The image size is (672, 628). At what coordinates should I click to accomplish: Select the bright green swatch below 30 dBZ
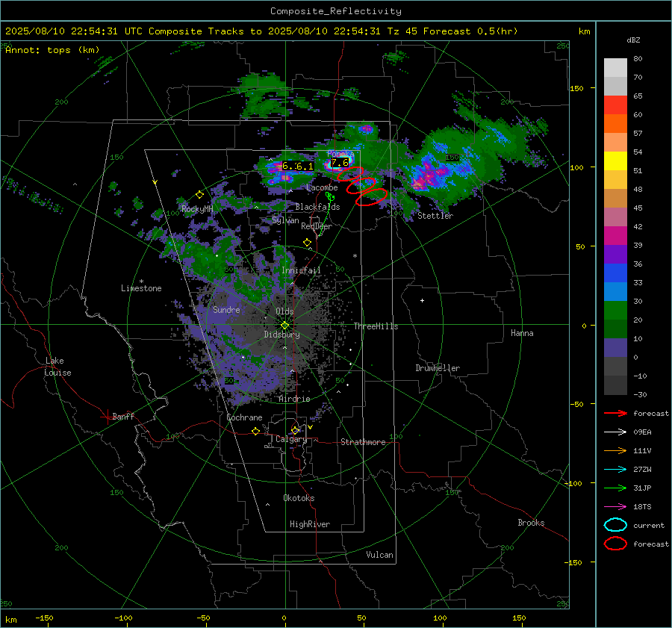(x=615, y=311)
